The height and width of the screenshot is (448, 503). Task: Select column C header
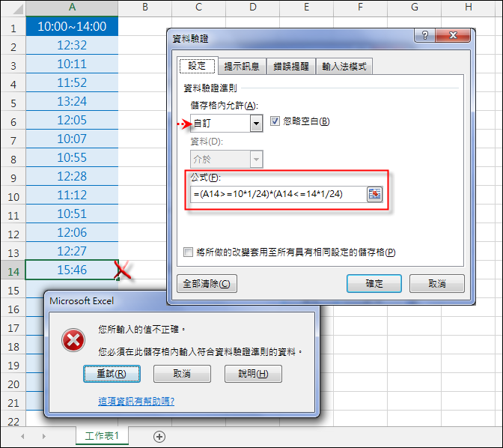(198, 7)
